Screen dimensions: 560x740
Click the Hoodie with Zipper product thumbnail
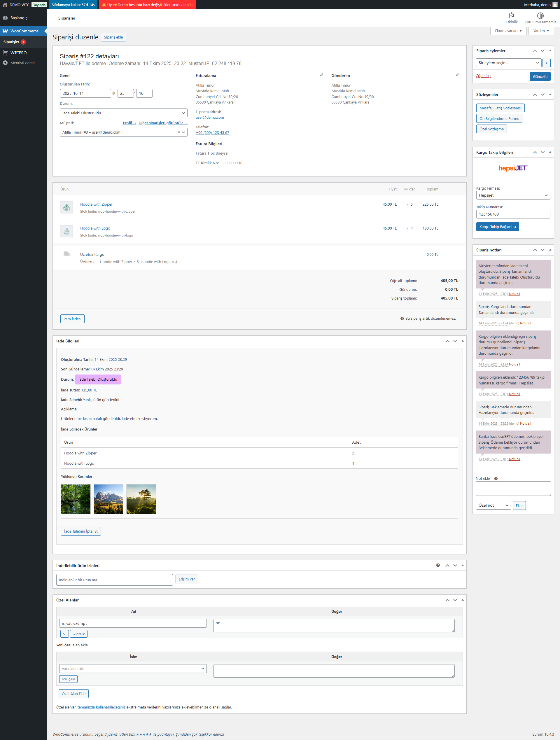click(66, 207)
